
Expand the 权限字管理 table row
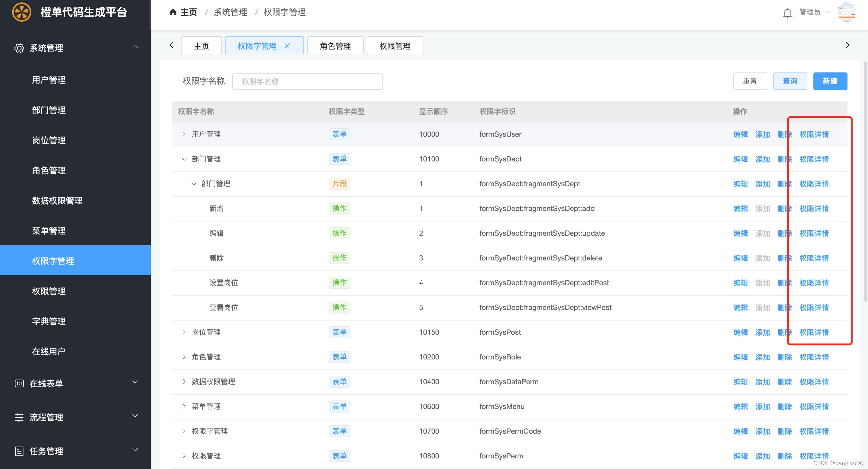tap(184, 431)
